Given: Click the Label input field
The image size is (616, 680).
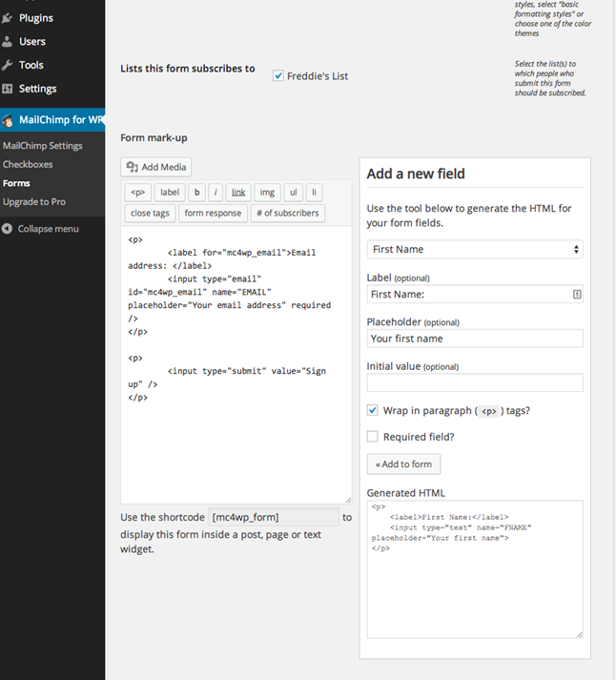Looking at the screenshot, I should click(475, 294).
